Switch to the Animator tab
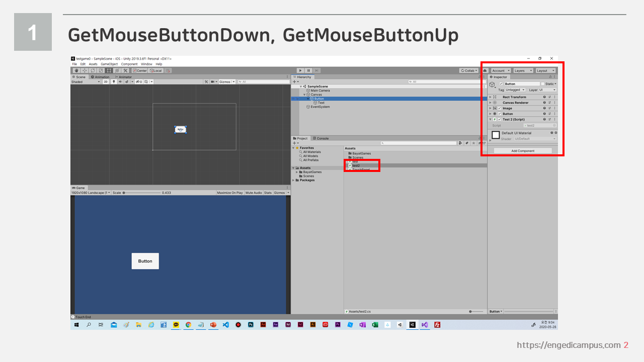Viewport: 644px width, 362px height. [123, 77]
